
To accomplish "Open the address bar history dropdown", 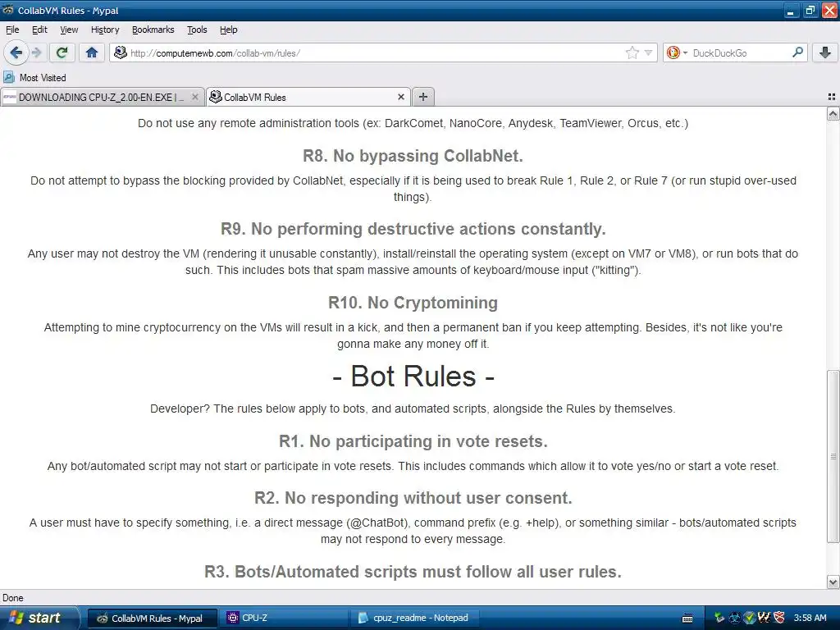I will coord(648,52).
